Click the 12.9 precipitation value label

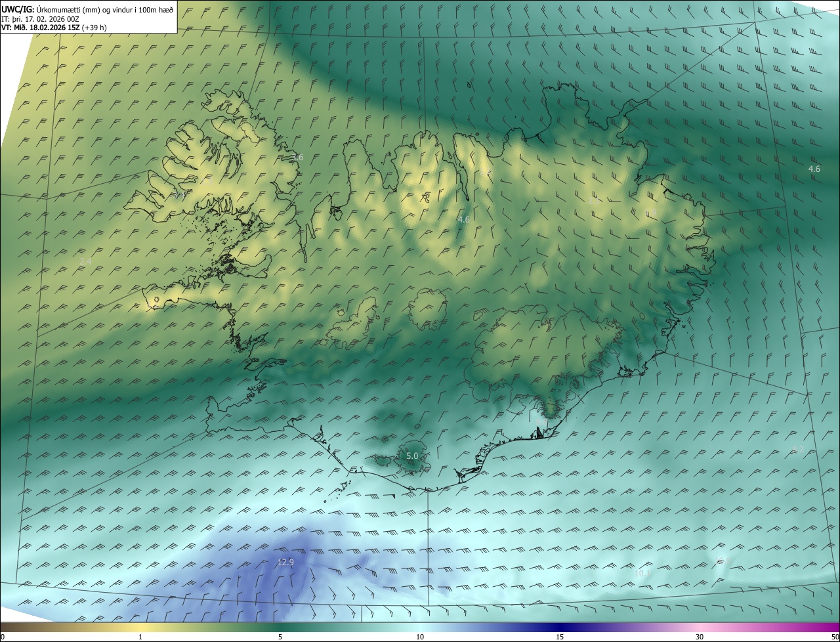(285, 562)
